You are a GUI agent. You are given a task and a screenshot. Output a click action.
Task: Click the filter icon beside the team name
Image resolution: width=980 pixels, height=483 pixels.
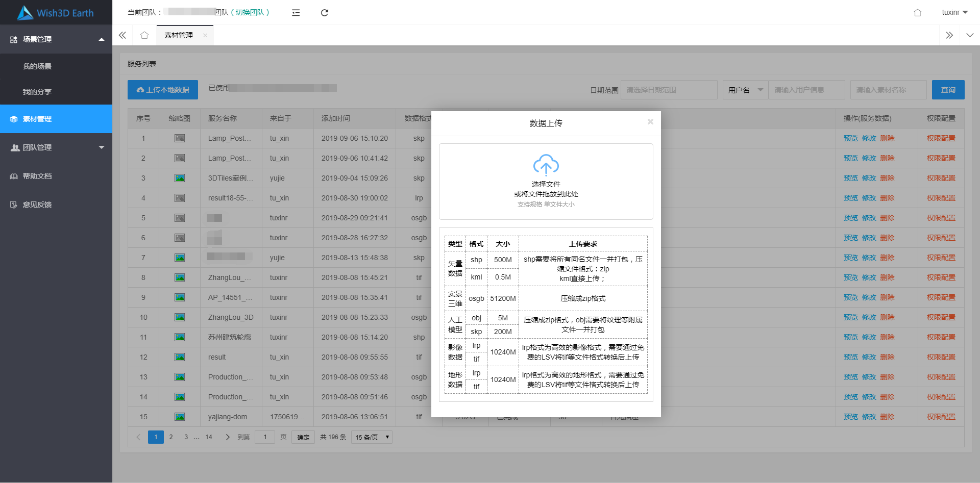point(296,13)
